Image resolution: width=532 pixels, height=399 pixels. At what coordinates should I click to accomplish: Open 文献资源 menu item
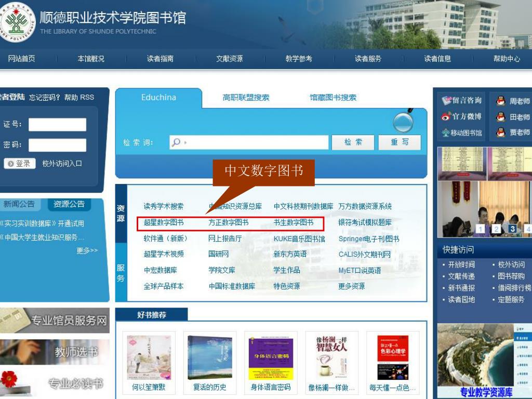pyautogui.click(x=230, y=59)
